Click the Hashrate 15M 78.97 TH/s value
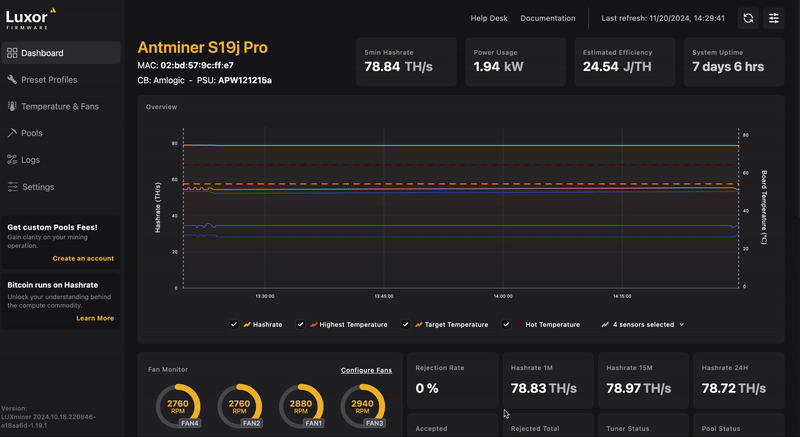Screen dimensions: 800x437 (x=638, y=389)
